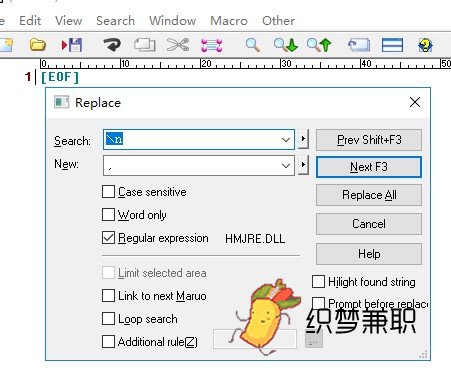Screen dimensions: 451x372
Task: Open the Edit menu
Action: pos(30,21)
